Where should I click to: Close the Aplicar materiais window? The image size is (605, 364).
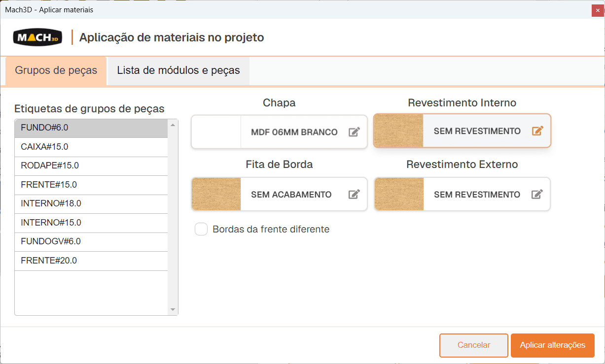(598, 10)
